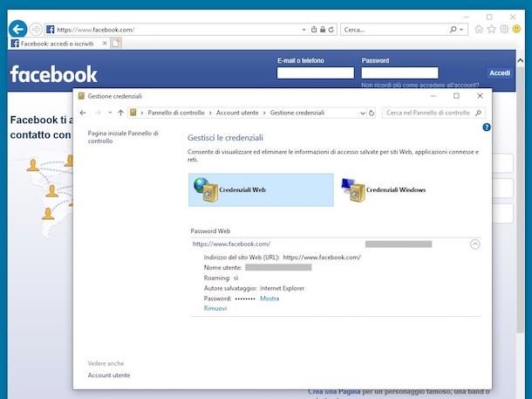Maximize the Gestione credenziali window
Image resolution: width=532 pixels, height=399 pixels.
tap(456, 96)
